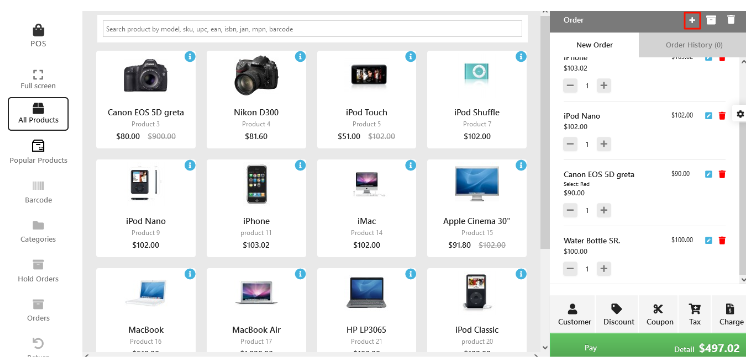This screenshot has width=756, height=364.
Task: Click the hold order box icon in header
Action: click(x=711, y=20)
